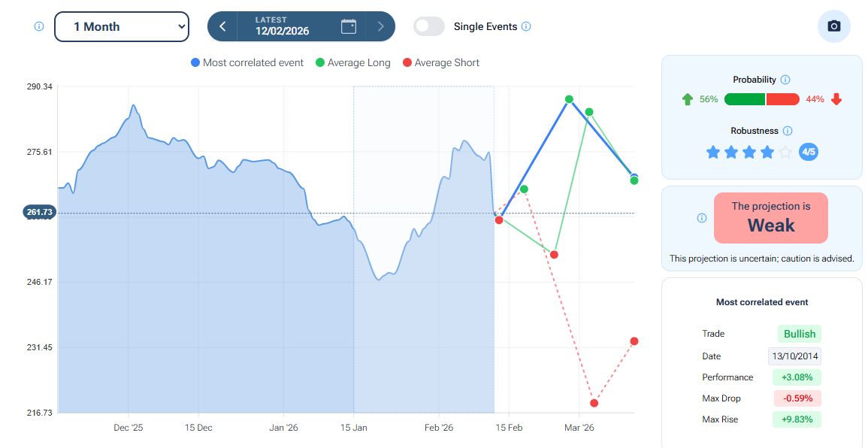This screenshot has height=448, width=868.
Task: Click the Robustness info icon
Action: pyautogui.click(x=788, y=131)
